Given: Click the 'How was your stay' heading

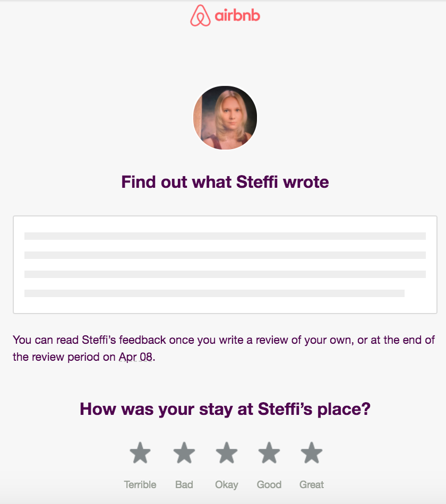Looking at the screenshot, I should click(225, 410).
